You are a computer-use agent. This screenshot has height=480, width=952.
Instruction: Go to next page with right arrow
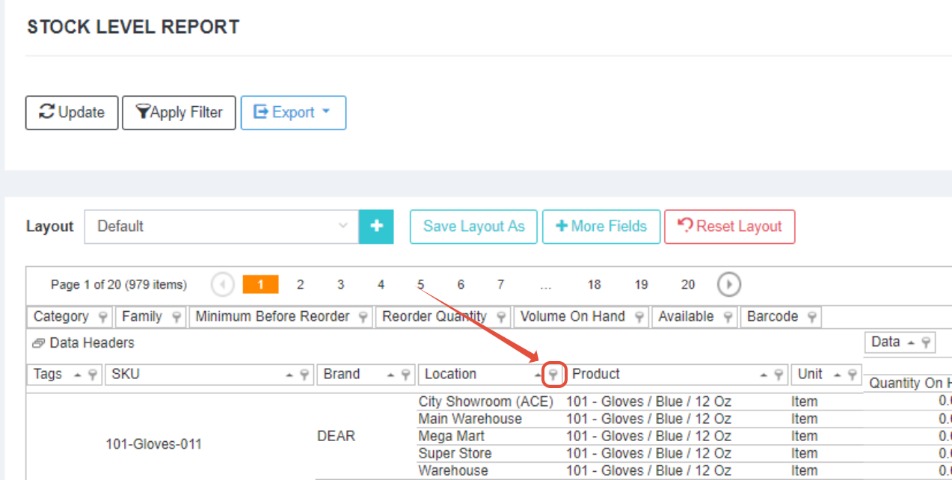click(x=729, y=285)
